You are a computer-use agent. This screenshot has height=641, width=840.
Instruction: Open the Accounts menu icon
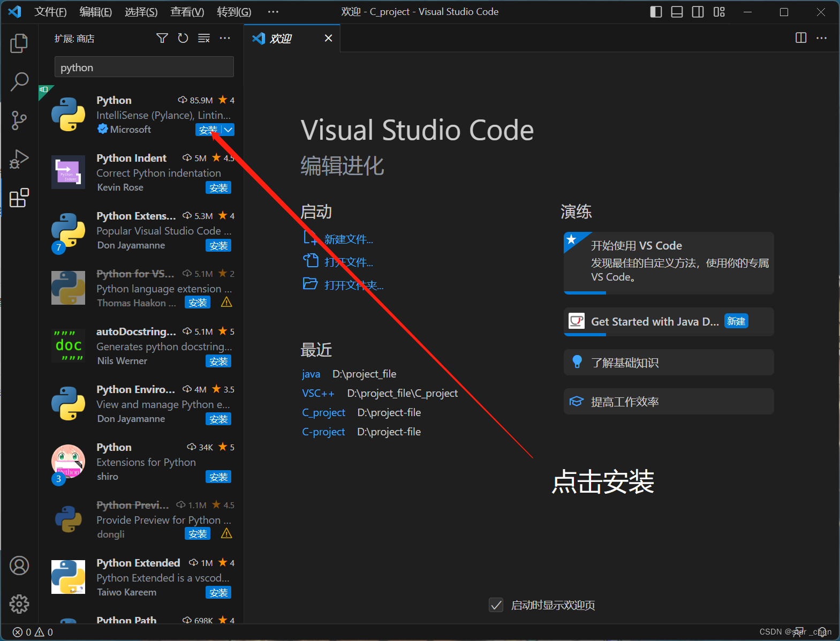[x=19, y=565]
